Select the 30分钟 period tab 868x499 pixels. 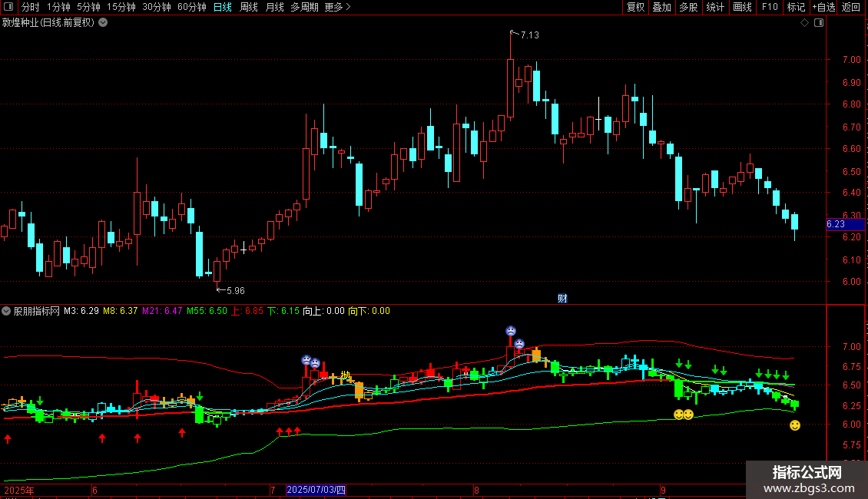point(157,7)
